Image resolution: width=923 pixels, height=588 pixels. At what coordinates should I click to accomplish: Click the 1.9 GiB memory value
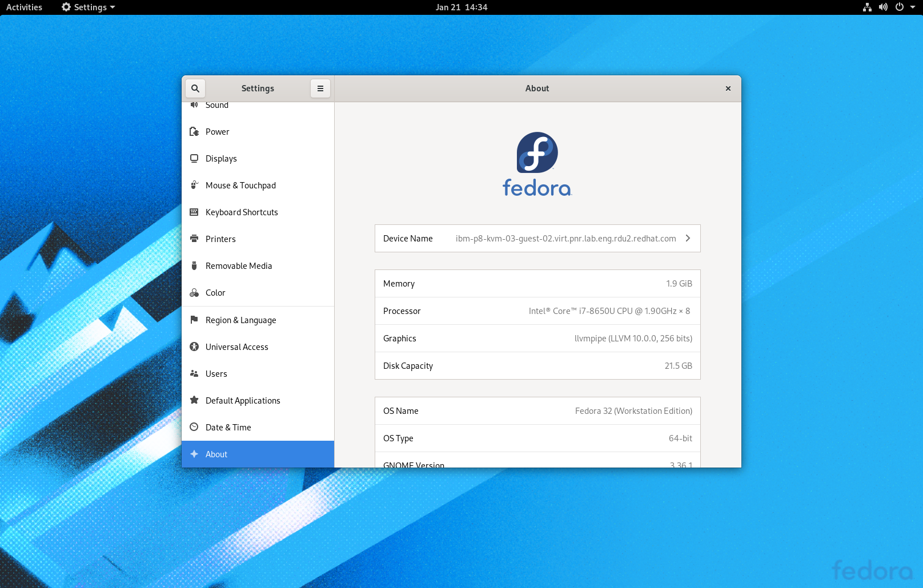[x=679, y=284]
